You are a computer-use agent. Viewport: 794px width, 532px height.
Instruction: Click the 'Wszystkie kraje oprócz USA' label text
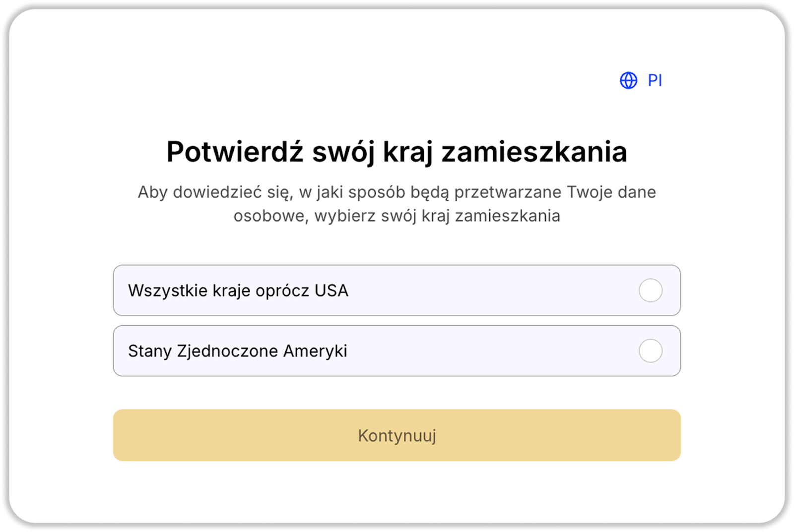[238, 291]
